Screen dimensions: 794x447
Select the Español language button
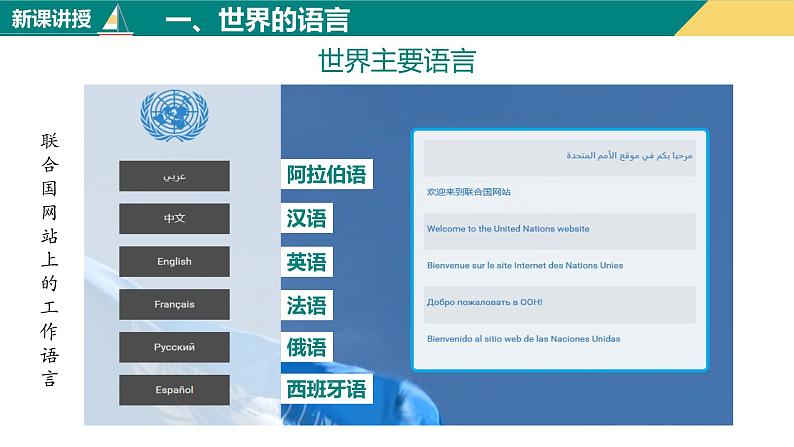coord(174,390)
